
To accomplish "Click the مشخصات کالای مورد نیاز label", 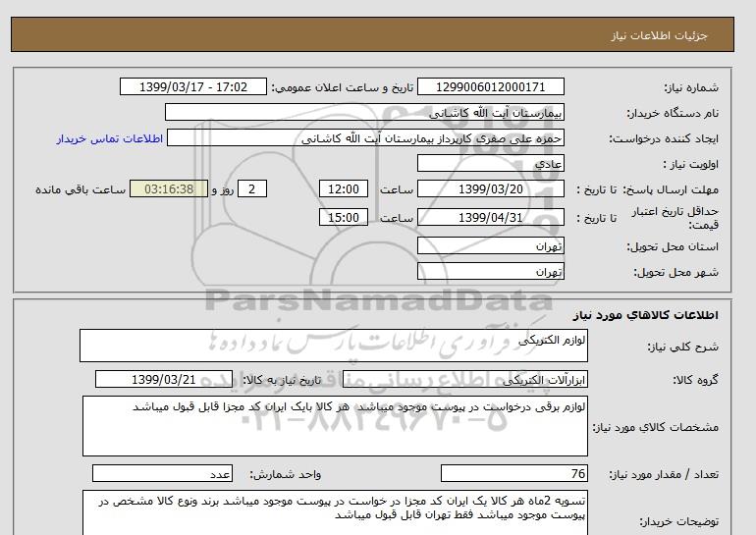I will pyautogui.click(x=656, y=427).
